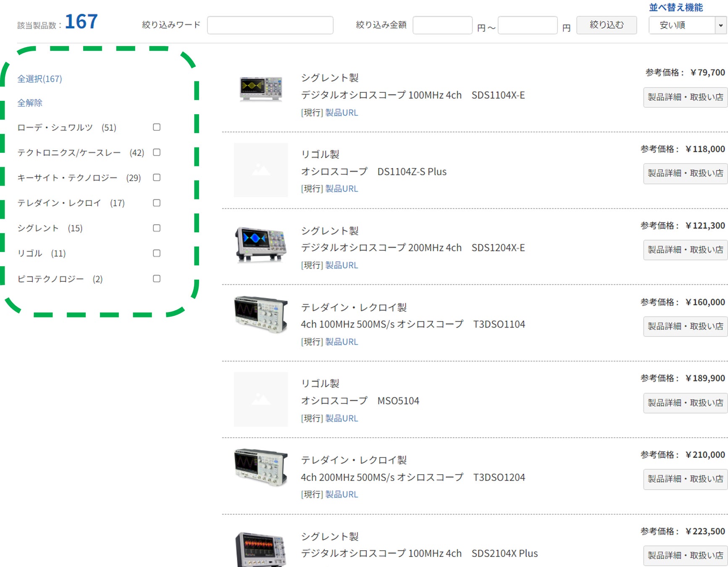This screenshot has height=567, width=728.
Task: Click the product title オシロスコープ MSO5104
Action: pyautogui.click(x=360, y=401)
